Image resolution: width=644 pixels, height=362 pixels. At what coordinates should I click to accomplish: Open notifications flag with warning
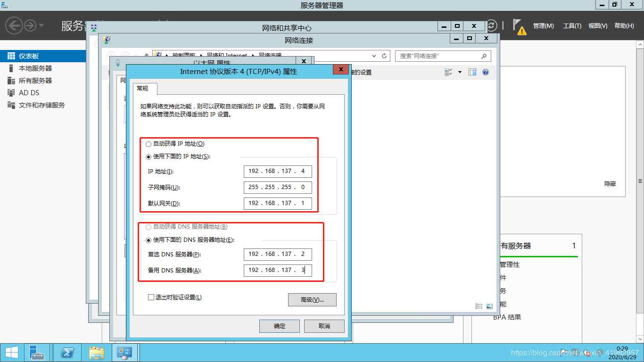(519, 26)
